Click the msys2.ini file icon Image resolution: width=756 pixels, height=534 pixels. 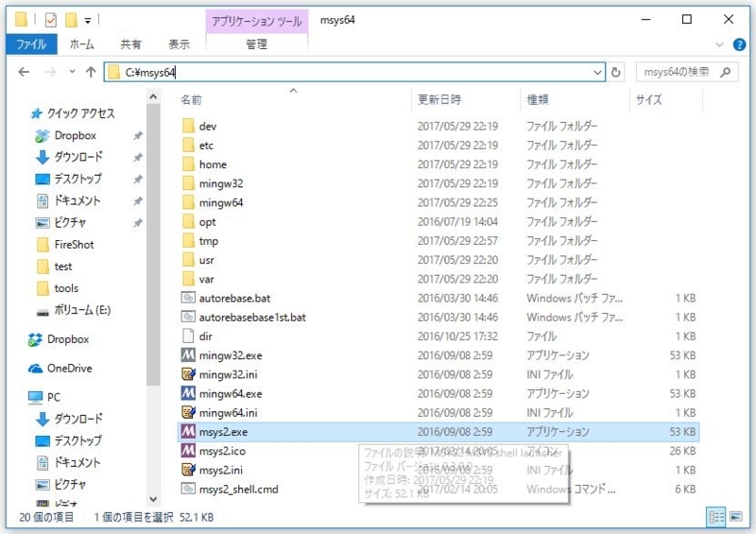[x=188, y=470]
